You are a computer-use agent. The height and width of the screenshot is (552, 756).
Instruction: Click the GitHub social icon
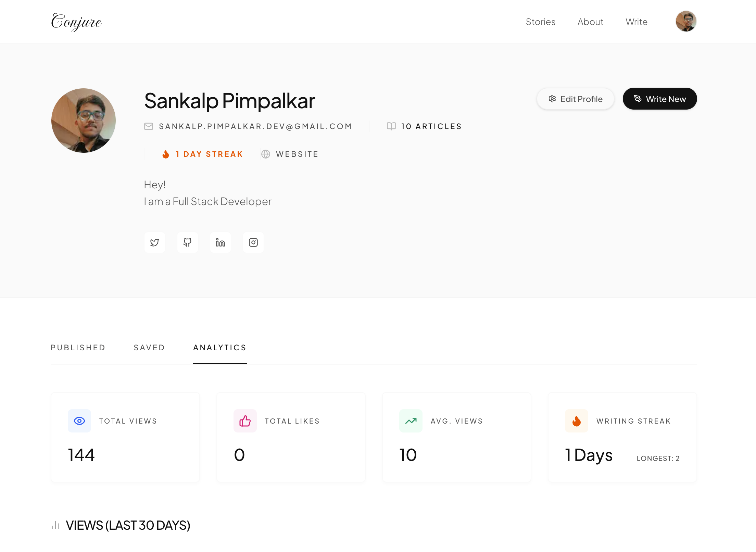(x=187, y=242)
